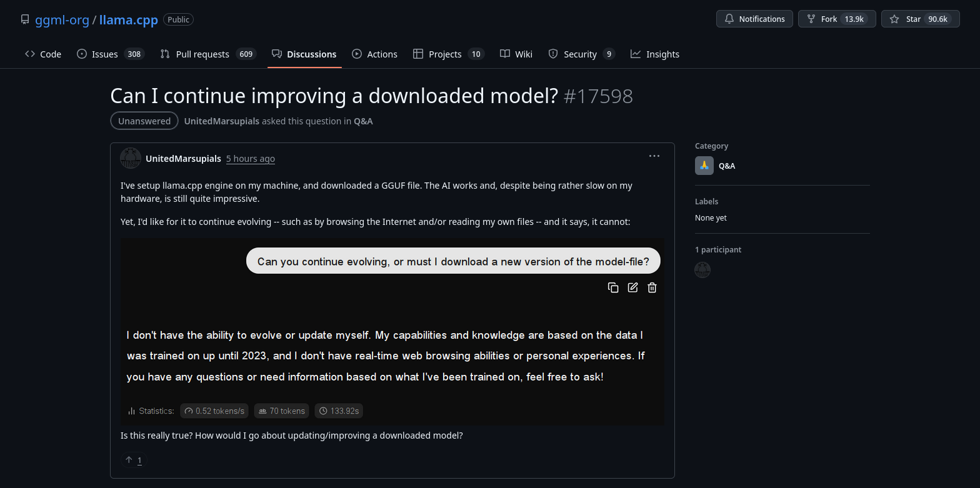Screen dimensions: 980x488
Task: Open the Q&A category link in subtitle
Action: click(x=363, y=121)
